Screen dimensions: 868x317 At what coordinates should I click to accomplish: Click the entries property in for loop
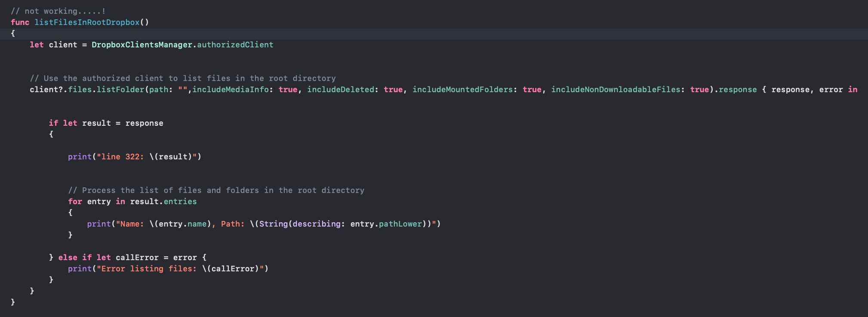(180, 202)
